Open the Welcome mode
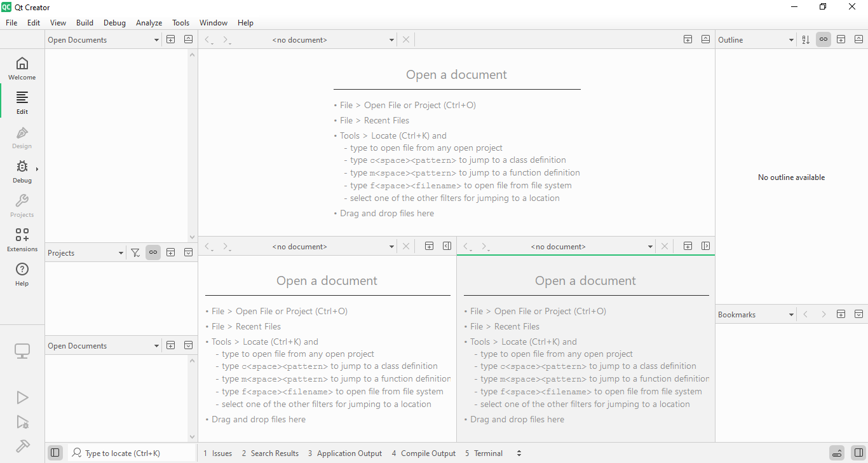The height and width of the screenshot is (463, 868). tap(22, 68)
